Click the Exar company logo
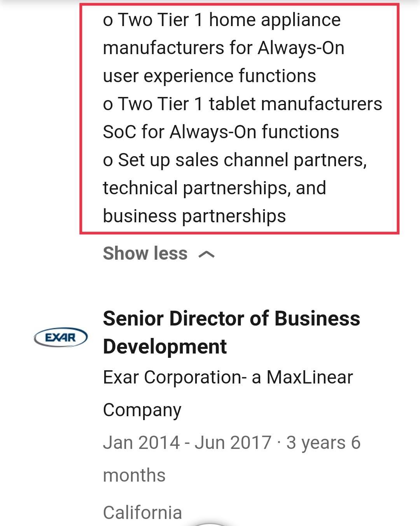The height and width of the screenshot is (526, 420). click(x=61, y=337)
